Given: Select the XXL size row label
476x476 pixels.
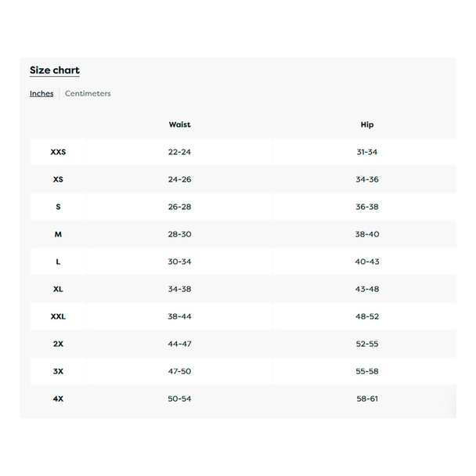Looking at the screenshot, I should click(x=58, y=316).
